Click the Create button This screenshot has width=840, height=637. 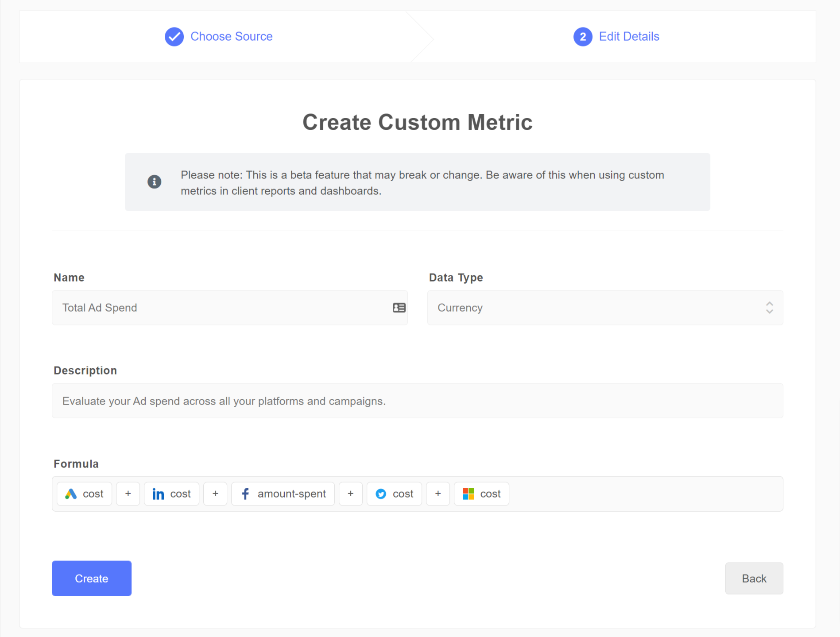pos(91,578)
